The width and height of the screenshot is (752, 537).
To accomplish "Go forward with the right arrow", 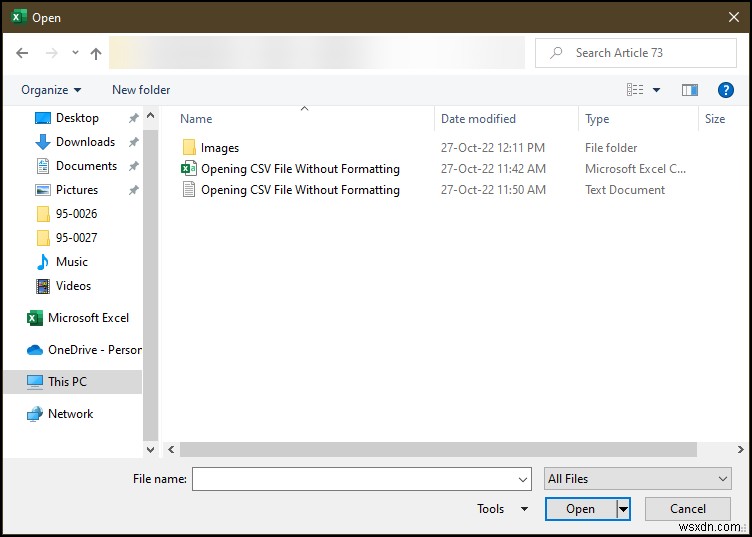I will pos(51,53).
